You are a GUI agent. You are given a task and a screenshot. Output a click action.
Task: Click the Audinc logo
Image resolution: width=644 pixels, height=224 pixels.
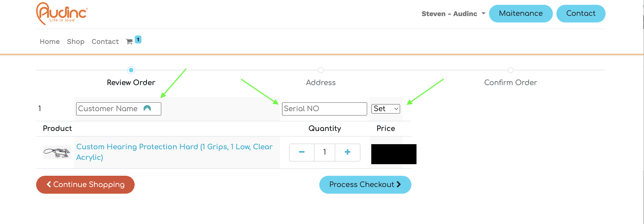[62, 13]
